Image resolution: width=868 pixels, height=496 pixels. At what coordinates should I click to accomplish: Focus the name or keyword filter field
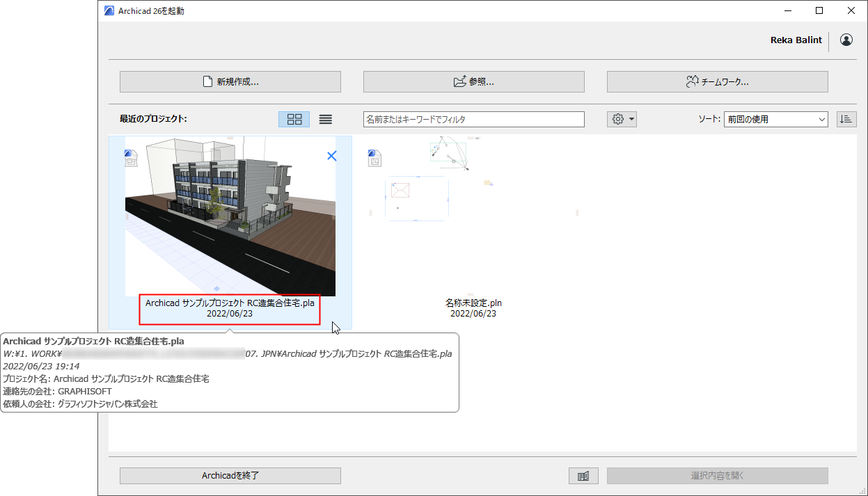[x=474, y=119]
